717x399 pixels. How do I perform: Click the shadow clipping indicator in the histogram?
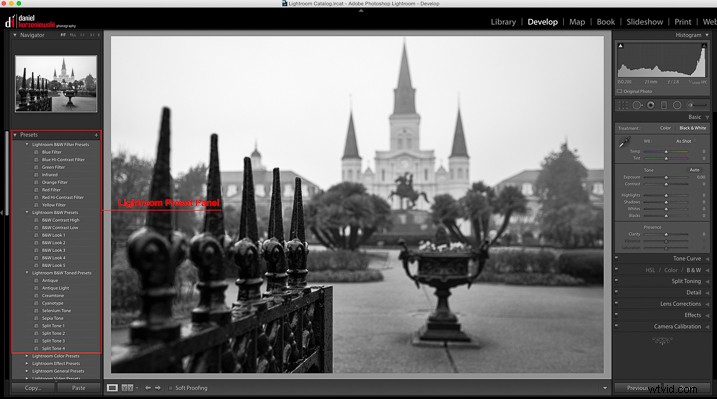[x=621, y=46]
